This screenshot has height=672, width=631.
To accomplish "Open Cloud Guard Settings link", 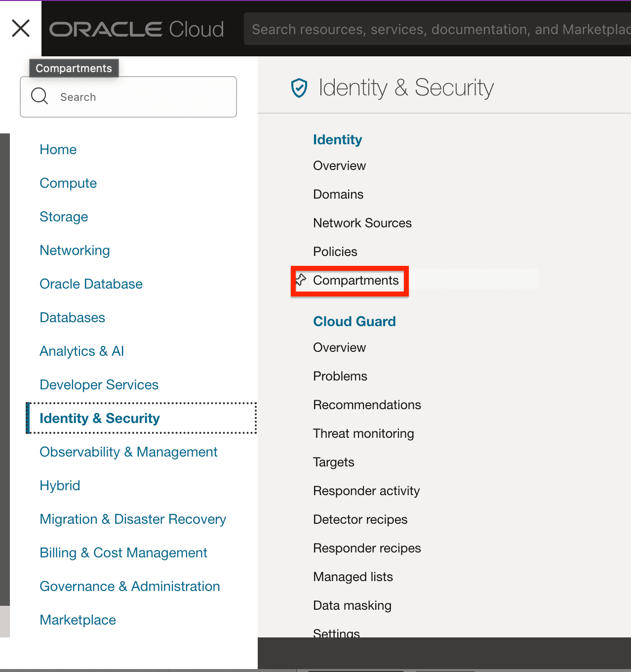I will [x=336, y=632].
